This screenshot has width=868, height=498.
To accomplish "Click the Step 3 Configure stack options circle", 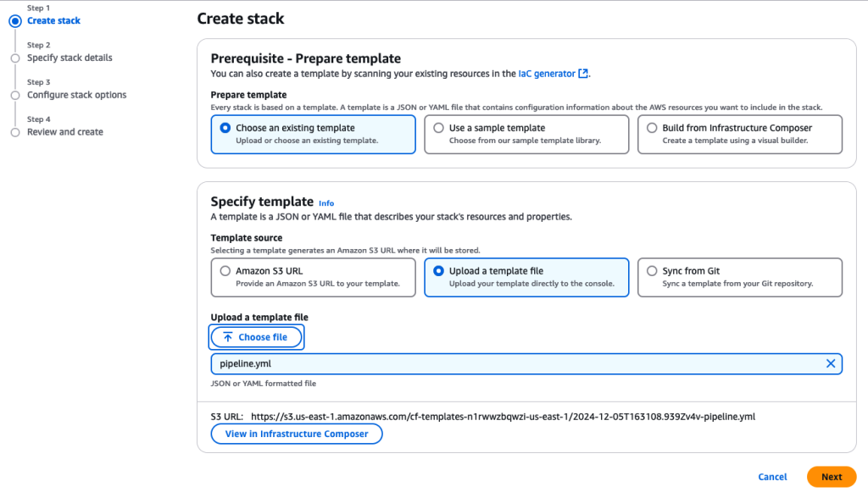I will point(14,95).
